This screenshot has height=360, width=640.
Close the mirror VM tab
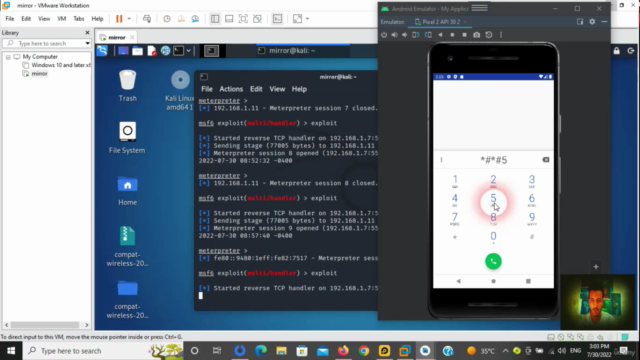pyautogui.click(x=132, y=38)
